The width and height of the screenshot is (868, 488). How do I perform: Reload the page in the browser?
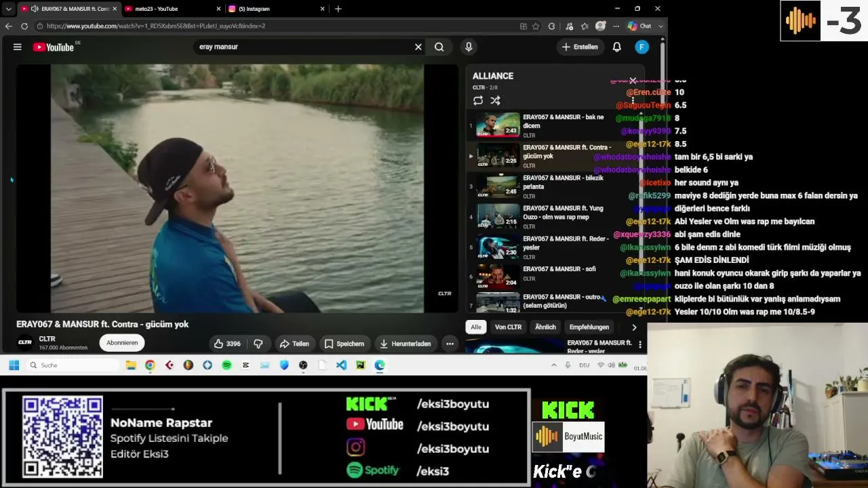[24, 26]
